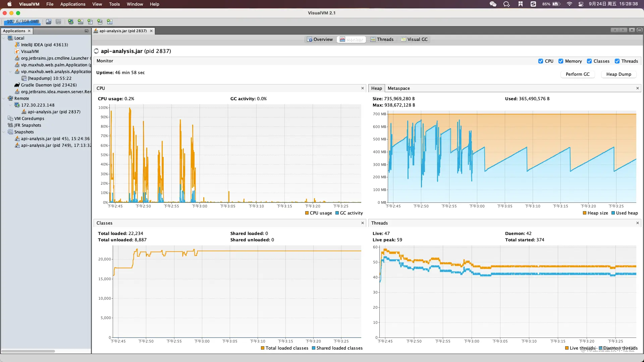Open the Tools menu
644x362 pixels.
(x=114, y=4)
